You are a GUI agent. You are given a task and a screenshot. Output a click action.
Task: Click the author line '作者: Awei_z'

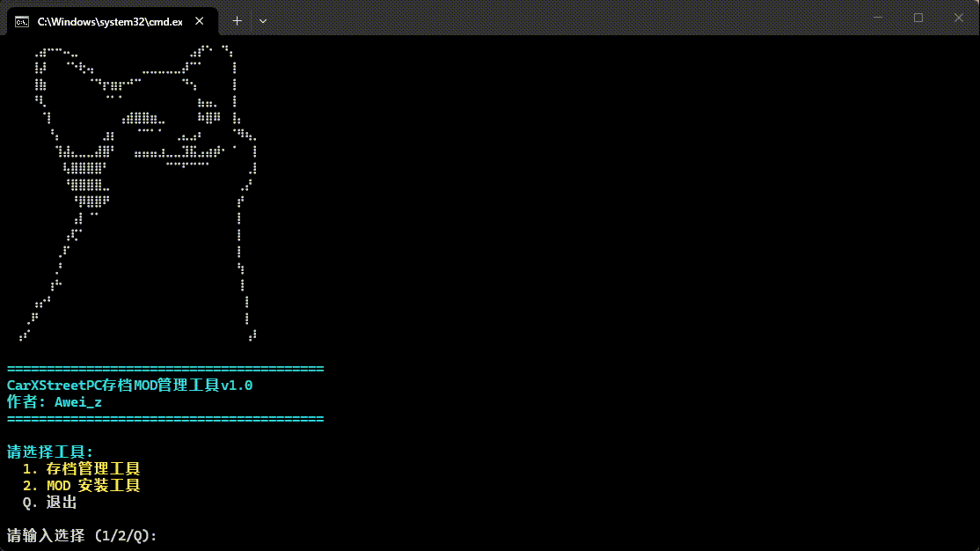55,402
